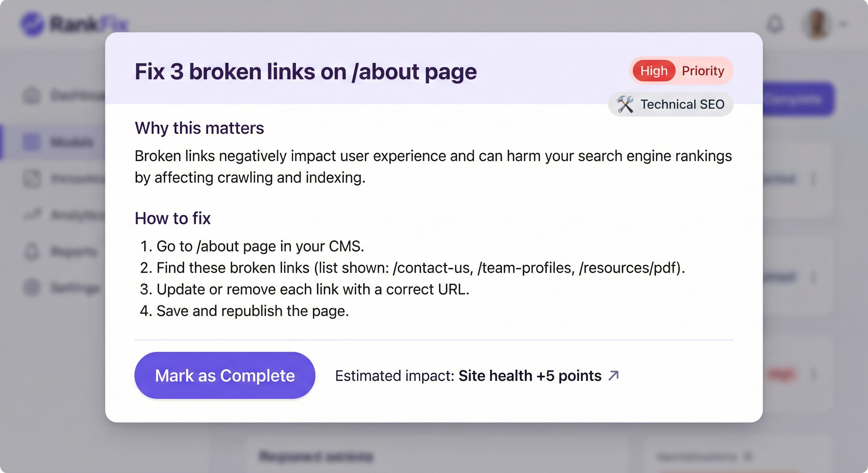
Task: Click the blurred blue Complete button behind modal
Action: 799,99
